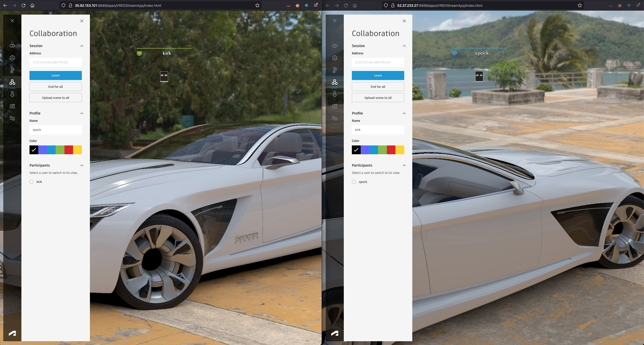This screenshot has width=644, height=345.
Task: Open the Settings sliders icon
Action: point(12,118)
